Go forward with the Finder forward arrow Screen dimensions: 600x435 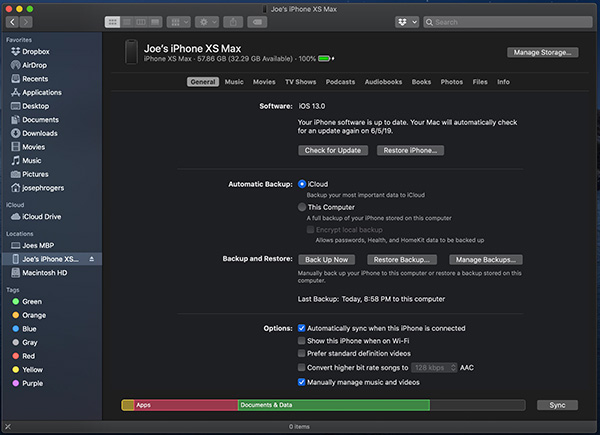(26, 22)
